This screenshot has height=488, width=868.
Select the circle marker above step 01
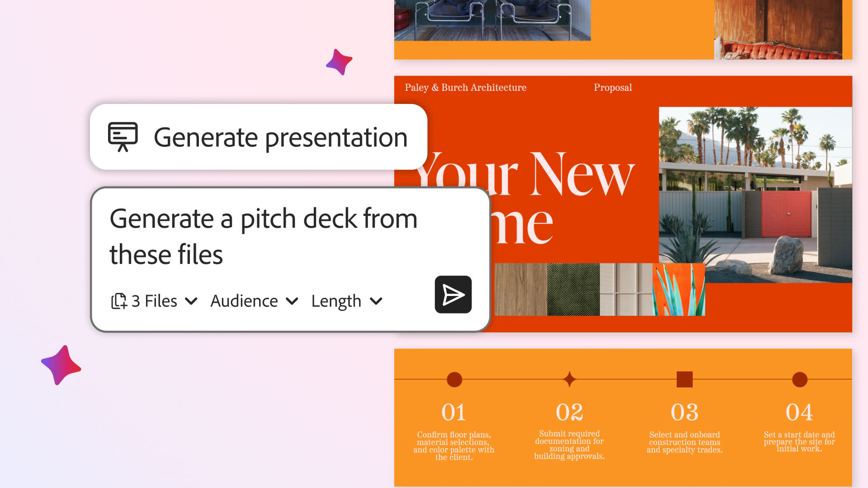pyautogui.click(x=453, y=380)
